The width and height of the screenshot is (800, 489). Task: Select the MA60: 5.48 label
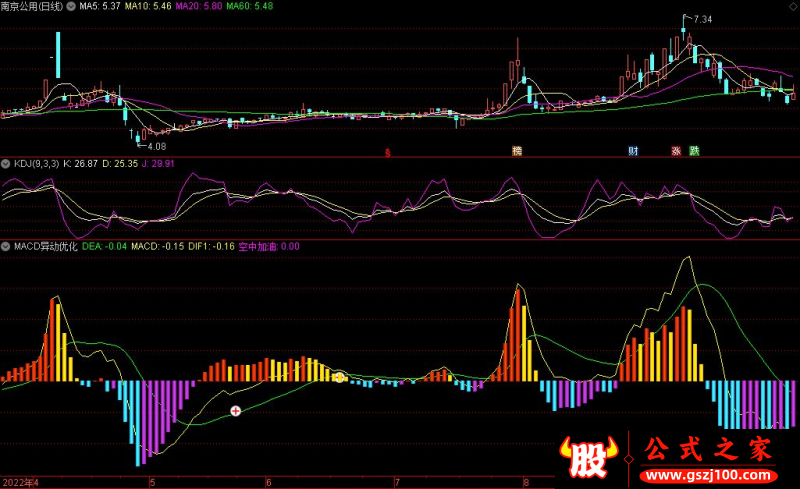tap(249, 6)
